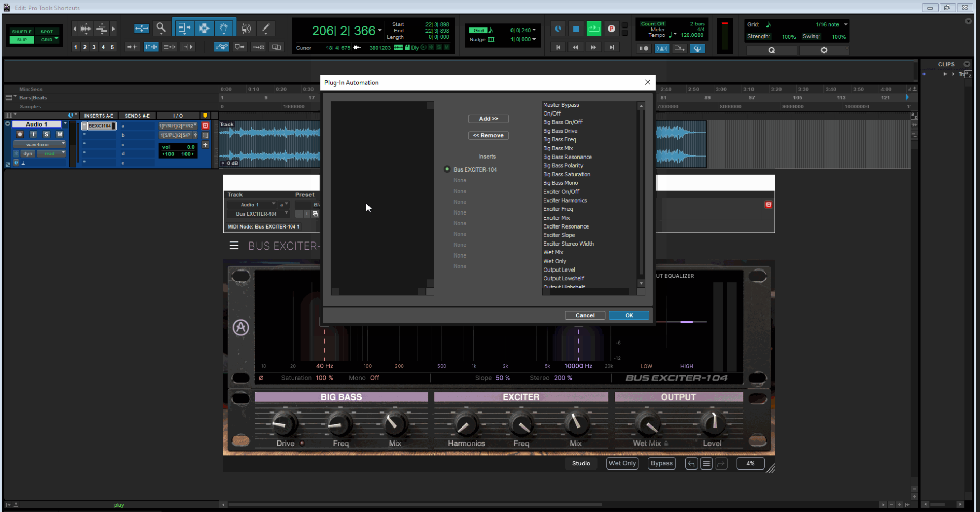This screenshot has height=512, width=980.
Task: Enable SHUFFLE edit mode
Action: tap(22, 32)
